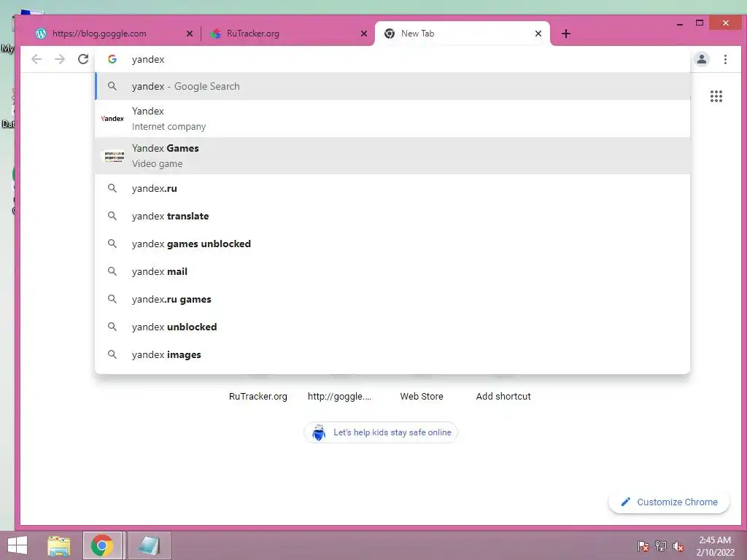Reload the current page
The height and width of the screenshot is (560, 747).
click(x=83, y=59)
